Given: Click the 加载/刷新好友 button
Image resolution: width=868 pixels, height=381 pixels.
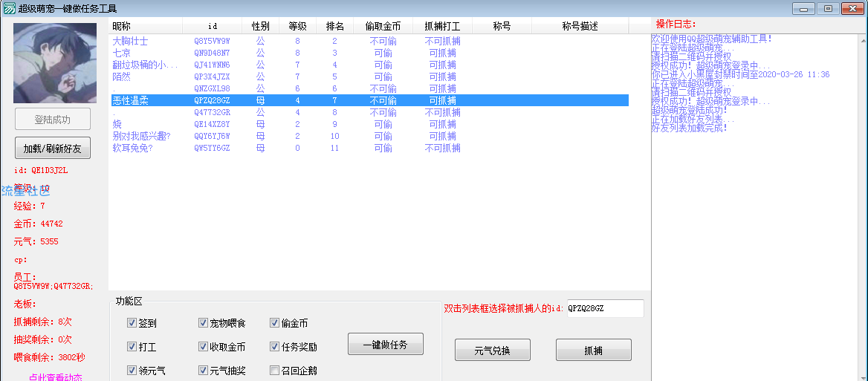Looking at the screenshot, I should 52,148.
